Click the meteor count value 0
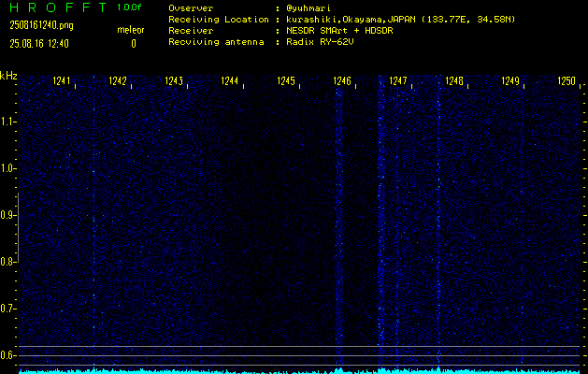The image size is (588, 374). [134, 44]
